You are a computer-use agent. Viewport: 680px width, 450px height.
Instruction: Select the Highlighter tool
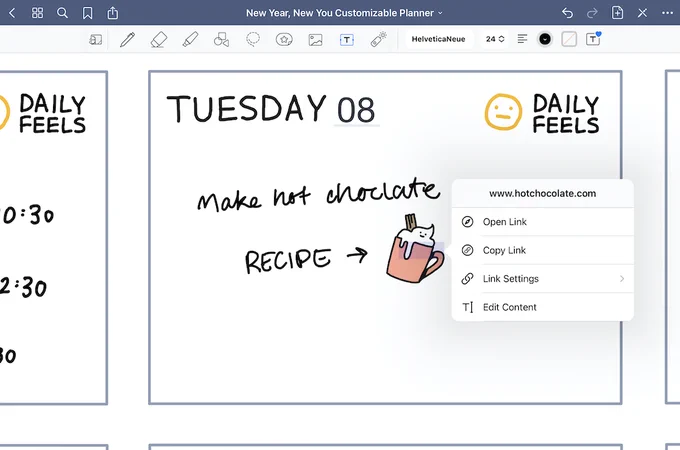coord(190,39)
